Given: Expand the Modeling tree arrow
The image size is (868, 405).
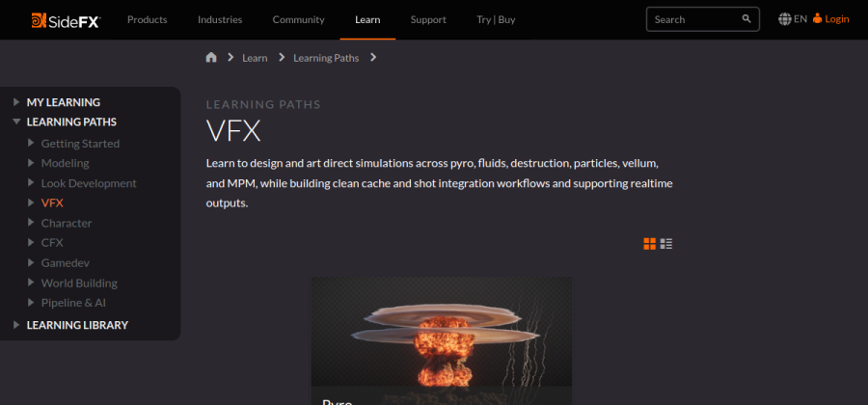Looking at the screenshot, I should [31, 163].
